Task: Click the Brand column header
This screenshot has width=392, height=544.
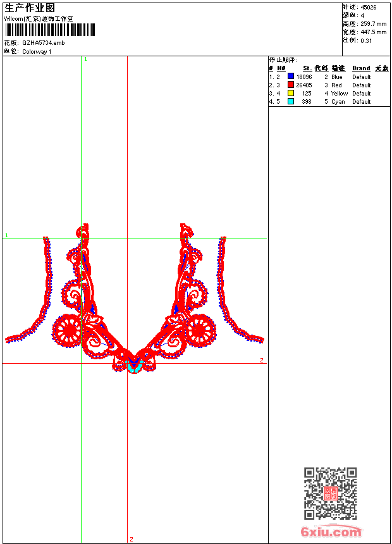Action: click(361, 68)
